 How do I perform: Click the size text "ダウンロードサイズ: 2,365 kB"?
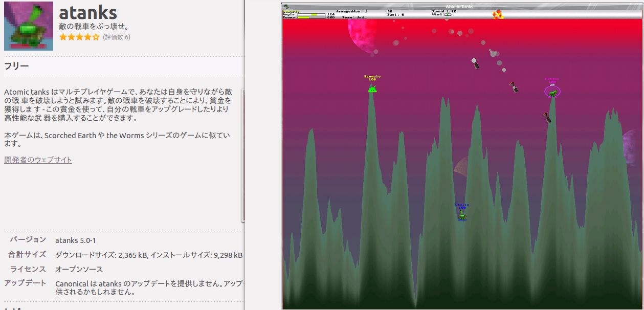click(101, 255)
